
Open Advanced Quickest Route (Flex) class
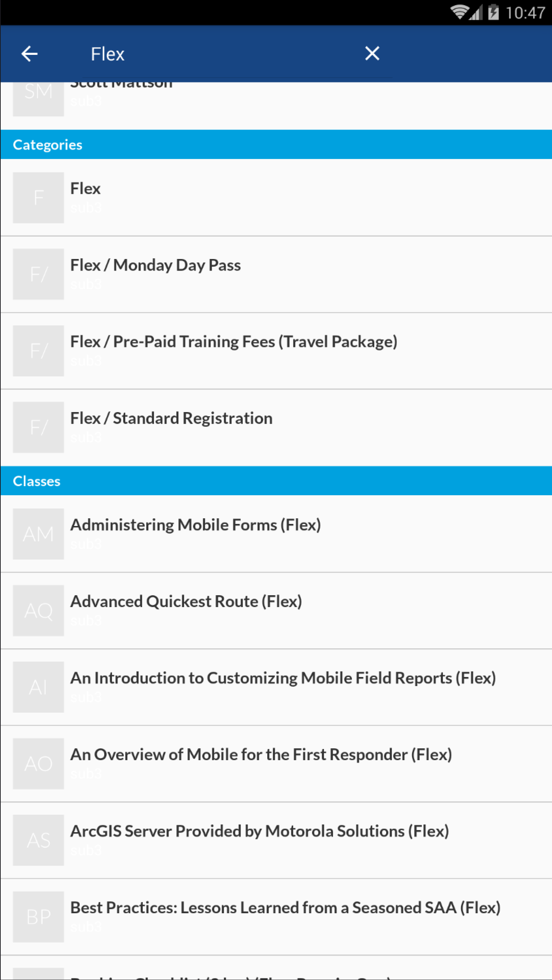pos(276,611)
